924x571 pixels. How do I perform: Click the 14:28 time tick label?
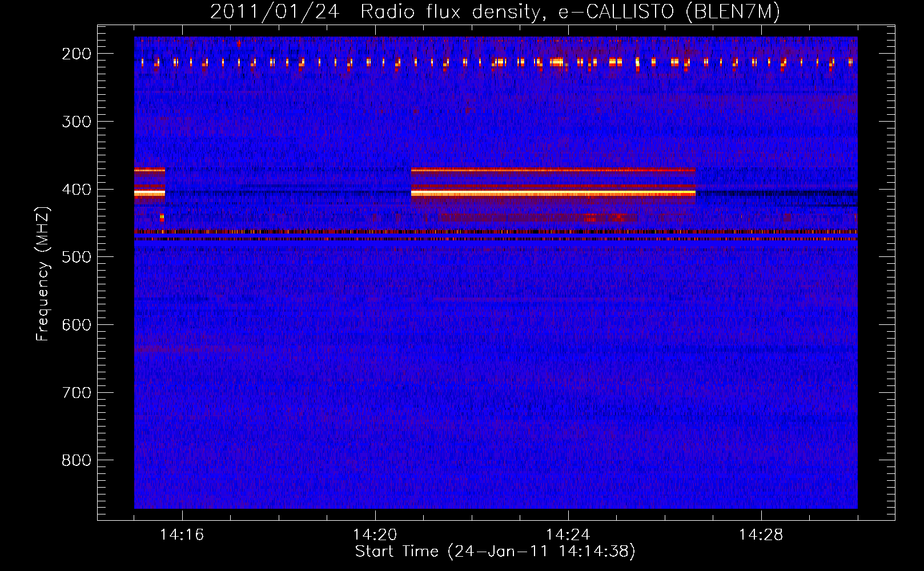coord(761,535)
